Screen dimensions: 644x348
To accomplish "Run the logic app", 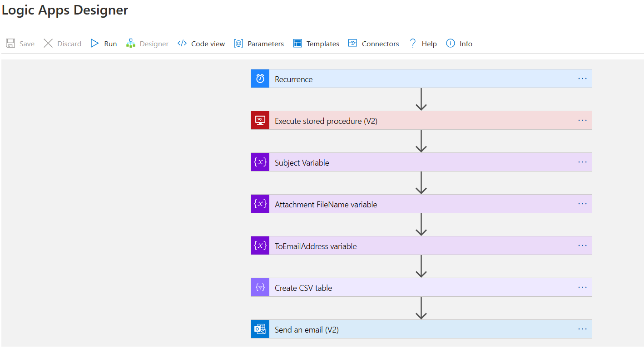I will pos(104,44).
